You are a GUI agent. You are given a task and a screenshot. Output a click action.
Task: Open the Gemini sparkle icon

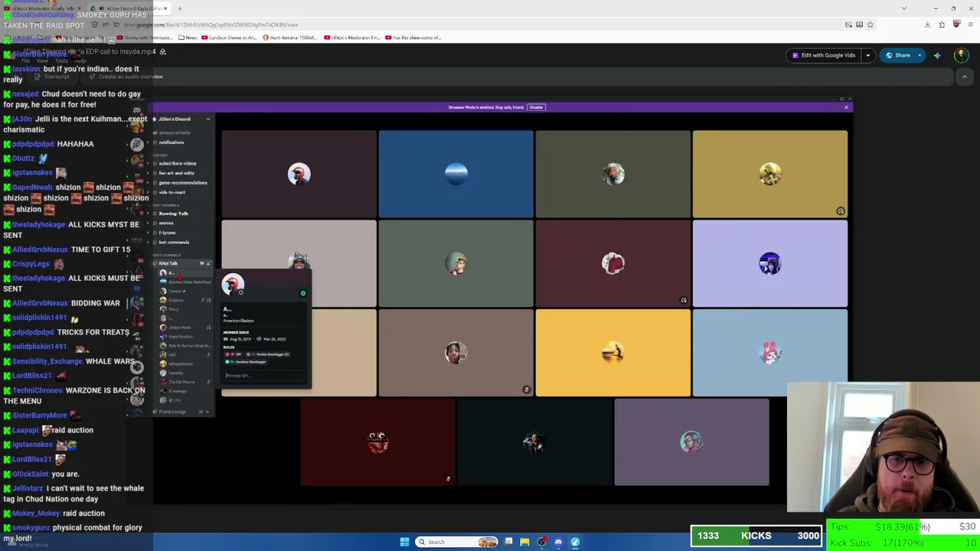pos(937,55)
